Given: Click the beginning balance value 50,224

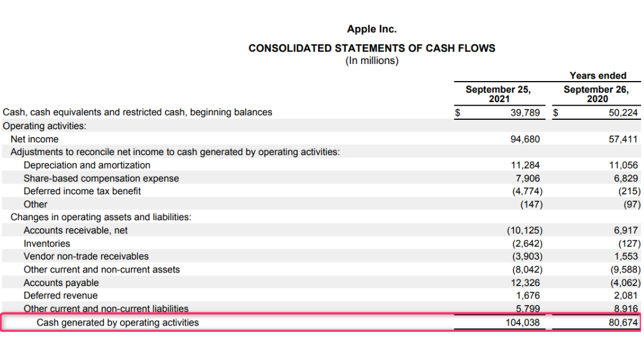Looking at the screenshot, I should click(623, 113).
